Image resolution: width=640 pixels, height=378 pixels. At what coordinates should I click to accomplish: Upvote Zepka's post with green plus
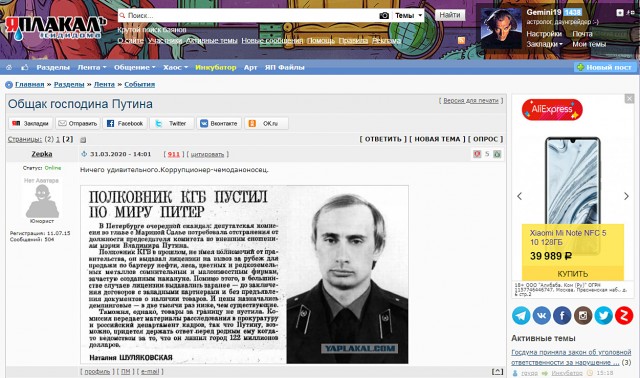(x=497, y=154)
